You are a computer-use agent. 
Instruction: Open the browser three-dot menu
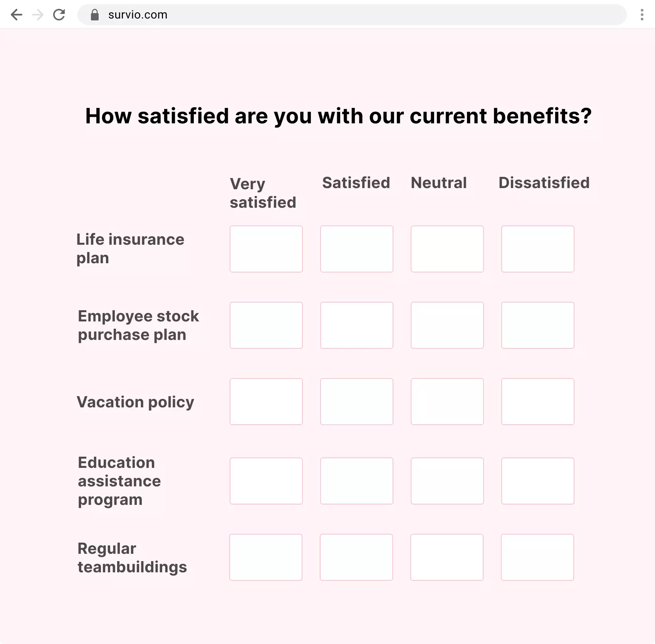coord(642,15)
